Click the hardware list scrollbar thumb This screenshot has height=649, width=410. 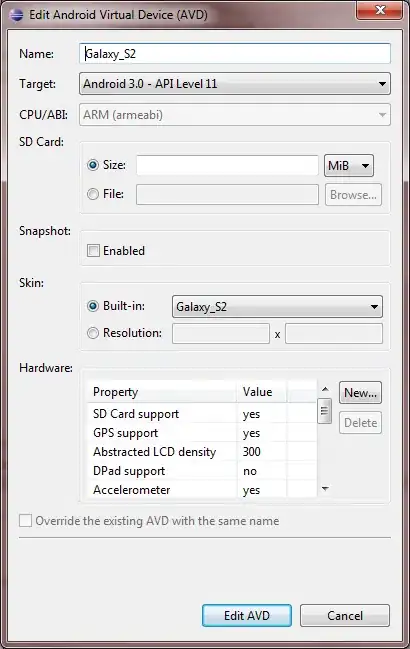325,411
